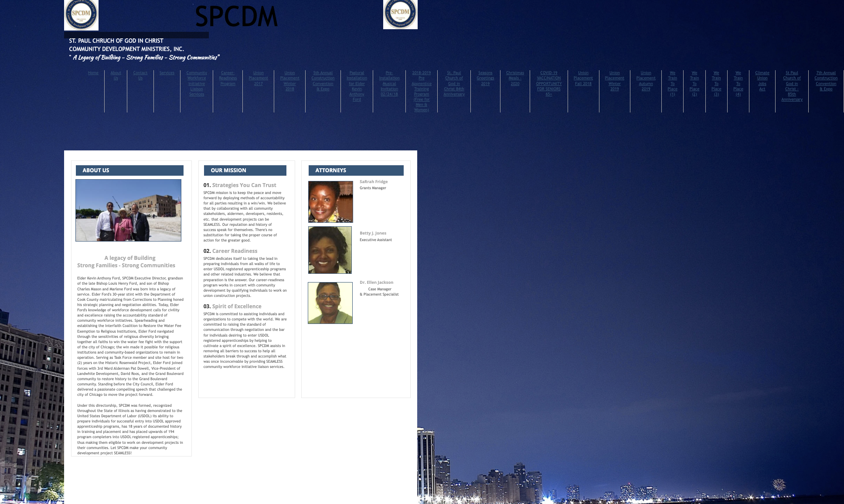Click '02. Career Readiness' heading
The image size is (844, 504).
point(230,251)
